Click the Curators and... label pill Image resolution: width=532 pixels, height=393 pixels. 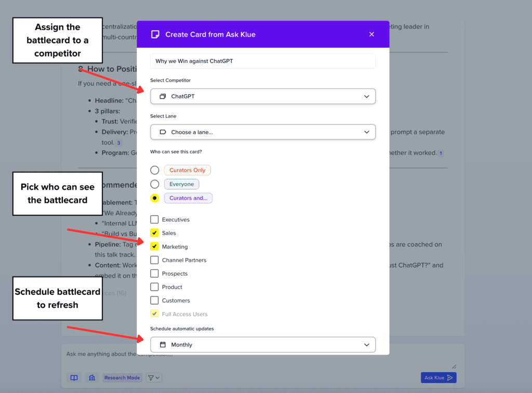(188, 198)
